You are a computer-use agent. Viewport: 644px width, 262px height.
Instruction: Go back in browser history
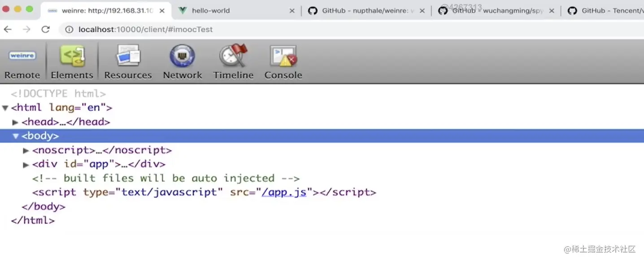click(x=8, y=30)
